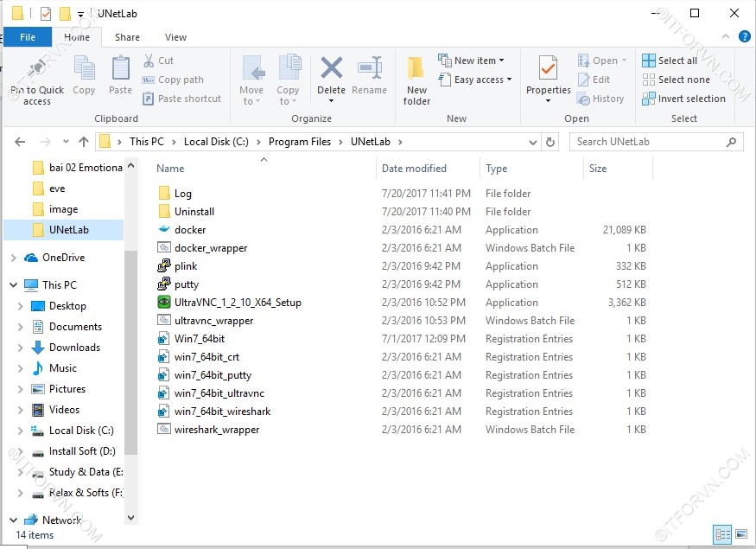Image resolution: width=756 pixels, height=549 pixels.
Task: Click Invert selection in ribbon
Action: [x=684, y=99]
